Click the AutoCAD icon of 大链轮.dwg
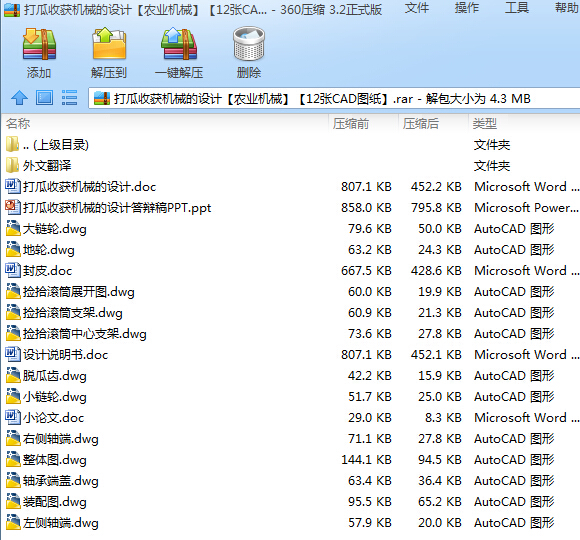 click(x=13, y=228)
